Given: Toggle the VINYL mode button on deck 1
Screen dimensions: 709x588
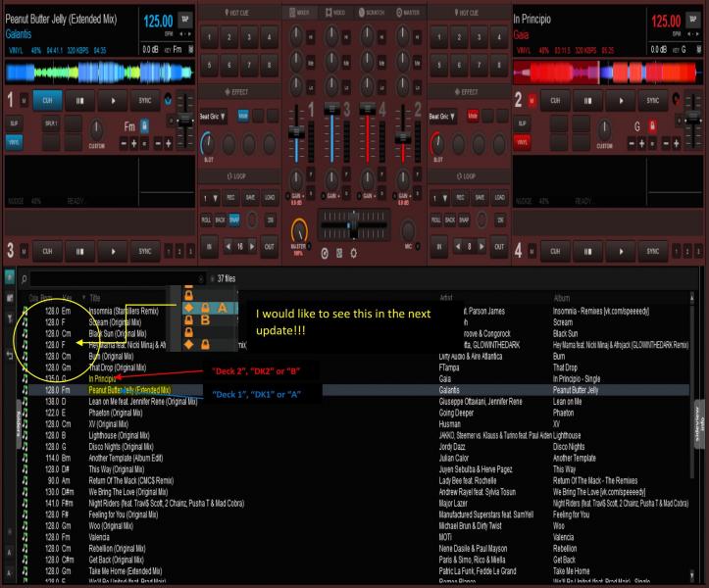Looking at the screenshot, I should tap(15, 141).
